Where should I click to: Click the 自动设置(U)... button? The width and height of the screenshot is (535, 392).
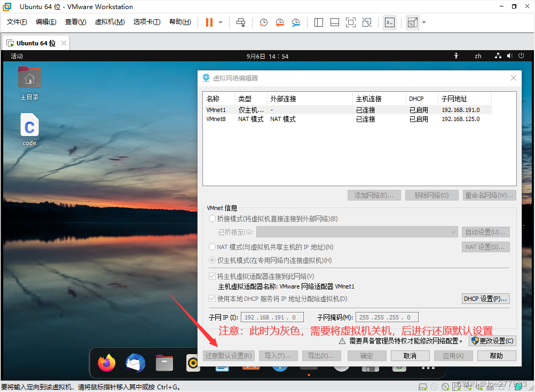(485, 232)
